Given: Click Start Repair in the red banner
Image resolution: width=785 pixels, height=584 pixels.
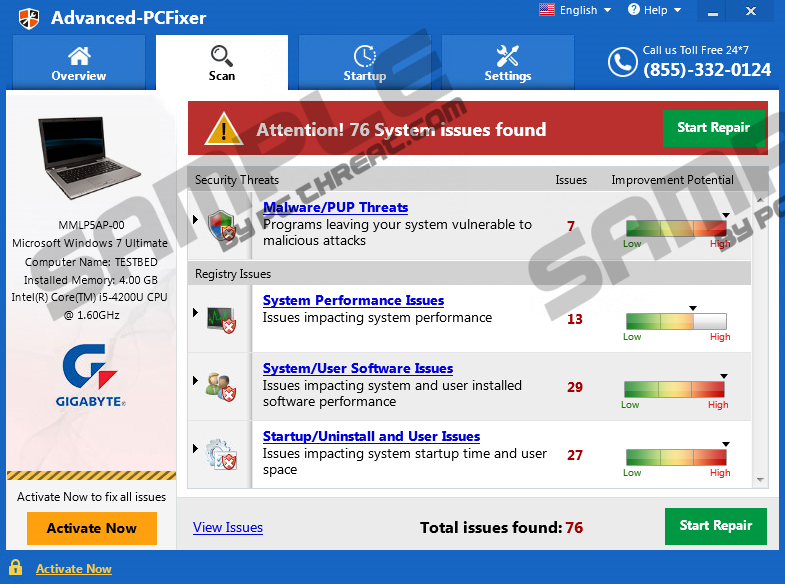Looking at the screenshot, I should (713, 128).
